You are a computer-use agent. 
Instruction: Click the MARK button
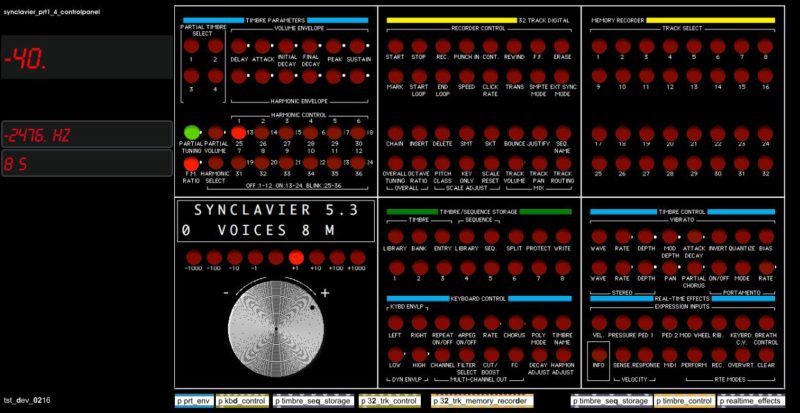point(395,76)
